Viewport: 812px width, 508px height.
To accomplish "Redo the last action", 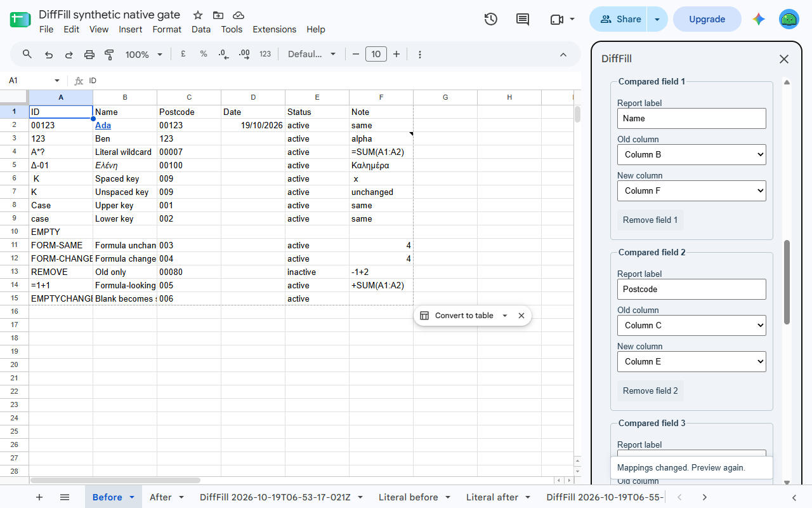I will 69,55.
